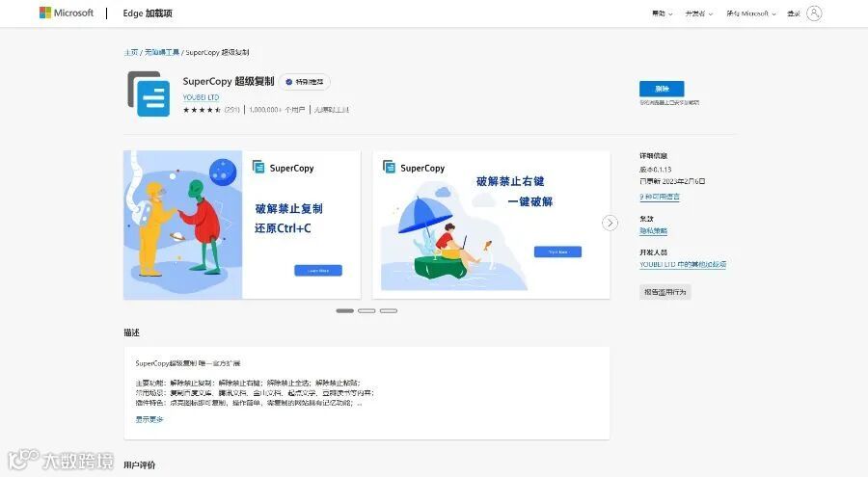This screenshot has height=477, width=868.
Task: Click the 报告滥用行为 report abuse button
Action: point(665,292)
